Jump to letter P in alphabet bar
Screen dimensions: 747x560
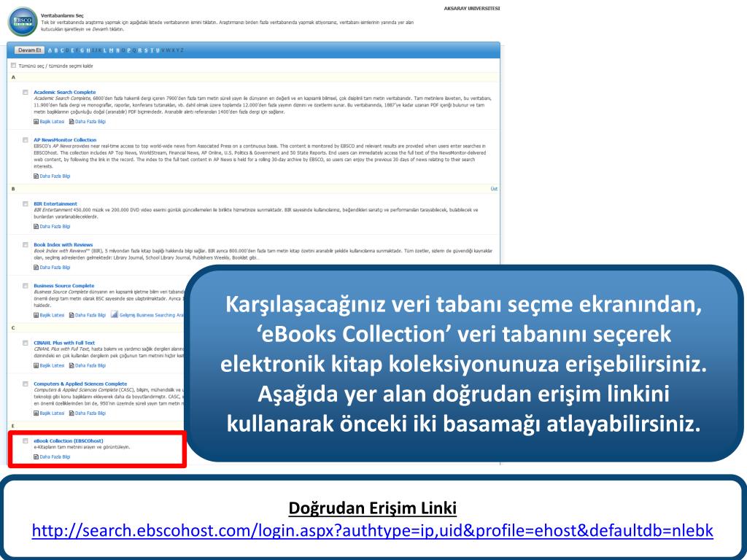pyautogui.click(x=128, y=50)
